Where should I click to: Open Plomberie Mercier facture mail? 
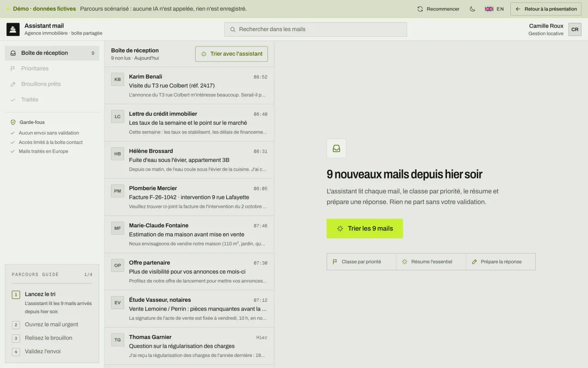point(189,197)
